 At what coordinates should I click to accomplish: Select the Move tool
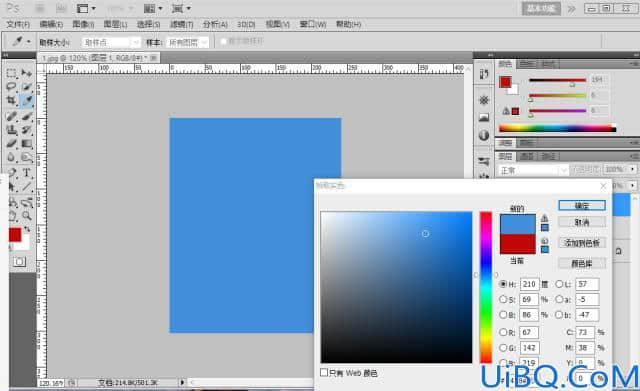pos(27,73)
